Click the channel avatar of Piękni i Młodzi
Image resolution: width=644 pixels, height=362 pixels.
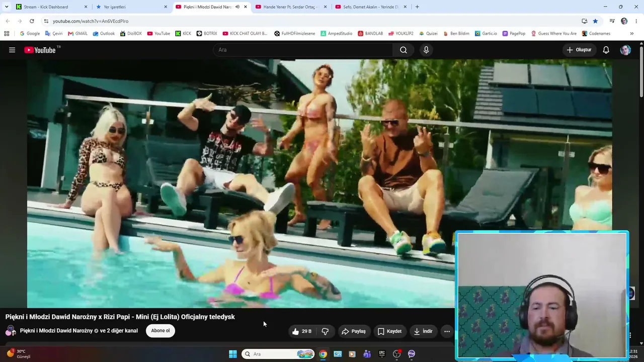(x=11, y=331)
